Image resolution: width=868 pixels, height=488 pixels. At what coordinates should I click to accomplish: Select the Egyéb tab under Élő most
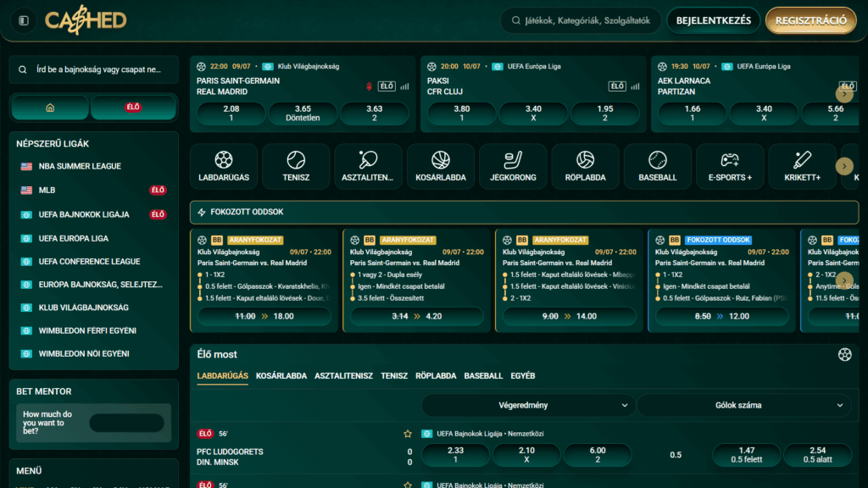(x=523, y=376)
